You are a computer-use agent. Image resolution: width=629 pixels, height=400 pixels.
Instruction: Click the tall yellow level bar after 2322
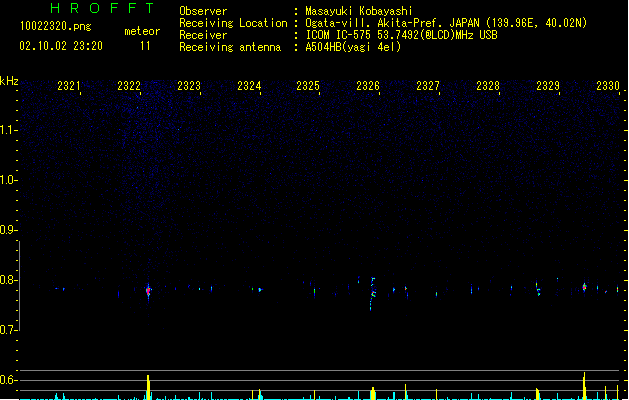(x=148, y=387)
